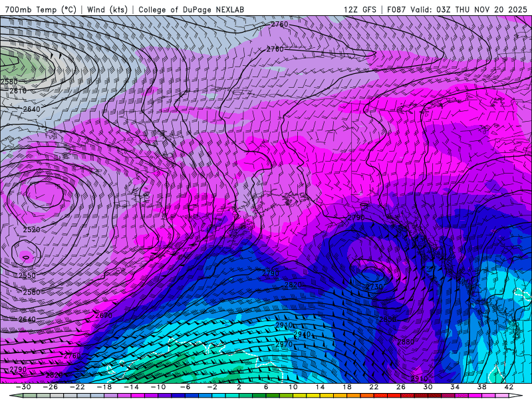Click the 2940 contour label

tap(303, 334)
